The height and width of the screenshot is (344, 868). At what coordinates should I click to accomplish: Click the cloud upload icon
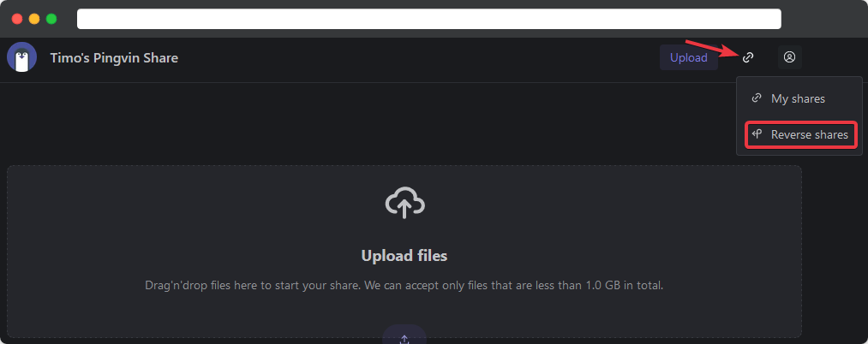tap(404, 202)
